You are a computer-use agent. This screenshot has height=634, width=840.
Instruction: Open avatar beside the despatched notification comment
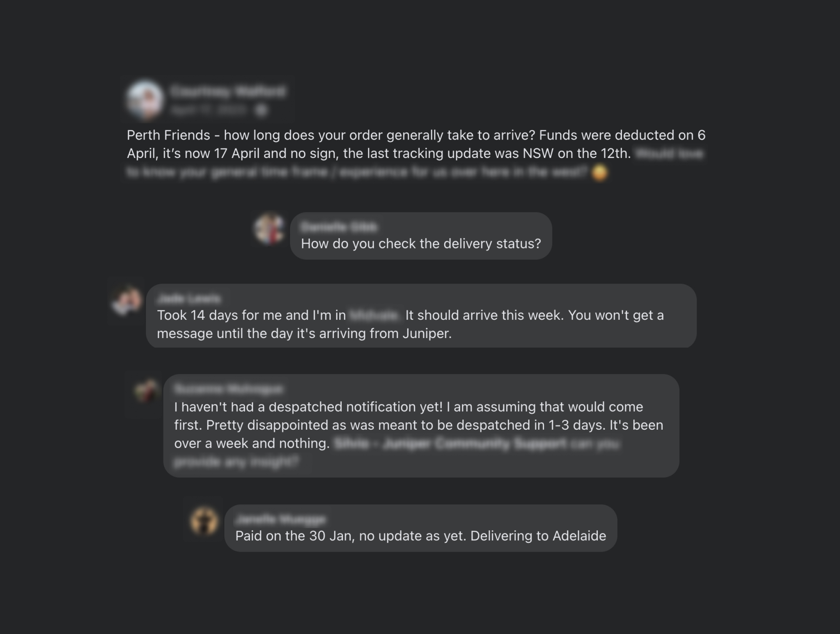click(146, 390)
